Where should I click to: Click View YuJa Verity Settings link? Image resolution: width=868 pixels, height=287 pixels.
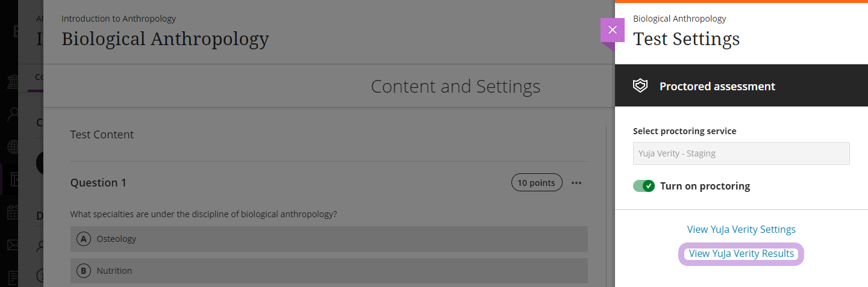[x=742, y=229]
